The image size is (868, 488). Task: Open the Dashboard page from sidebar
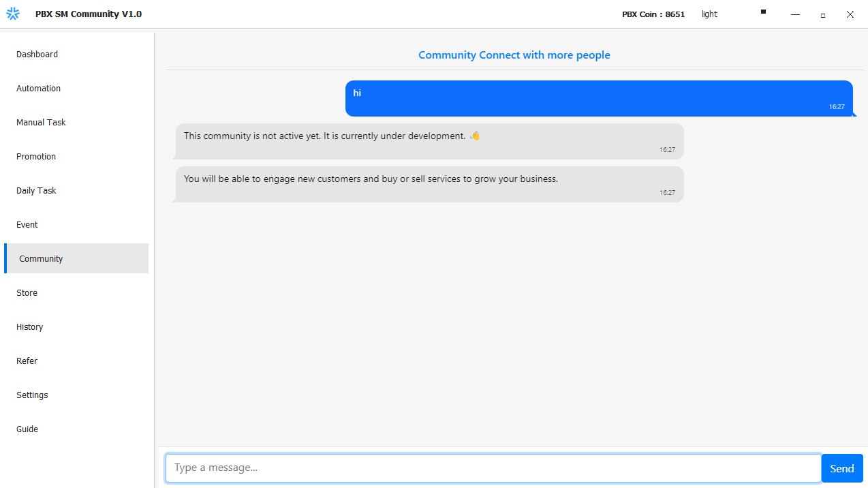tap(37, 55)
